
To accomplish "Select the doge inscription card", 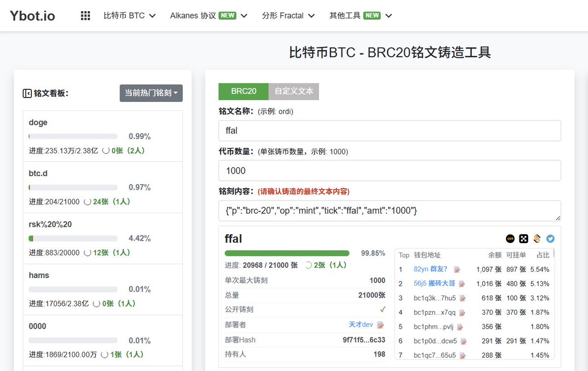I will pyautogui.click(x=103, y=136).
